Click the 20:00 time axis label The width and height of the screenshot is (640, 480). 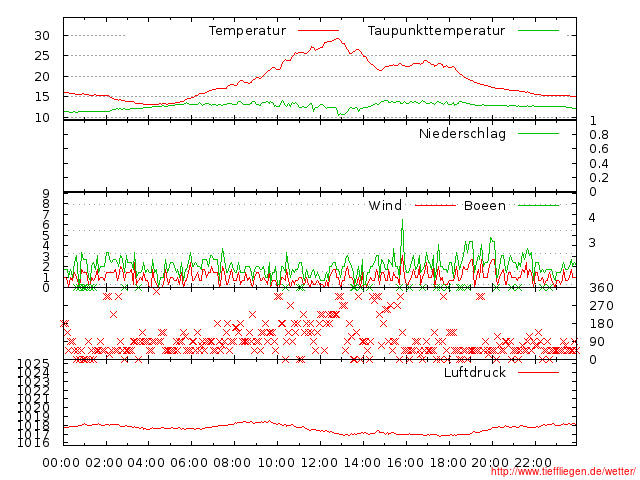click(490, 463)
